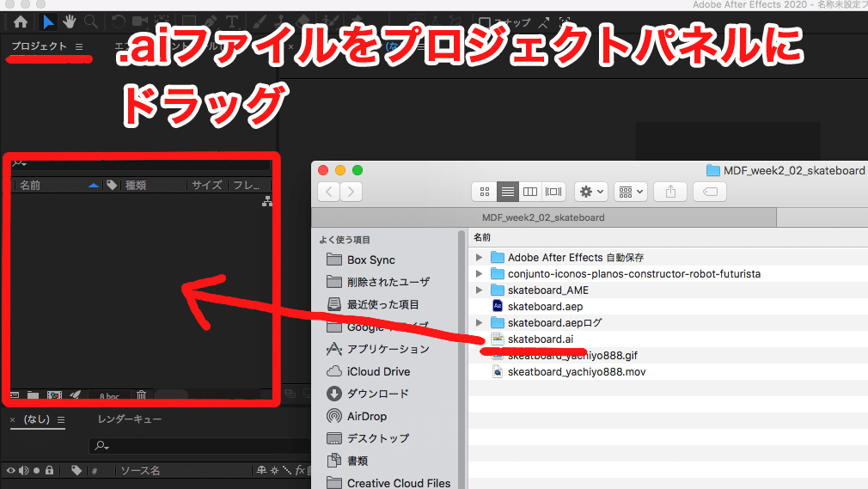This screenshot has width=868, height=489.
Task: Switch Finder to list view
Action: pos(508,192)
